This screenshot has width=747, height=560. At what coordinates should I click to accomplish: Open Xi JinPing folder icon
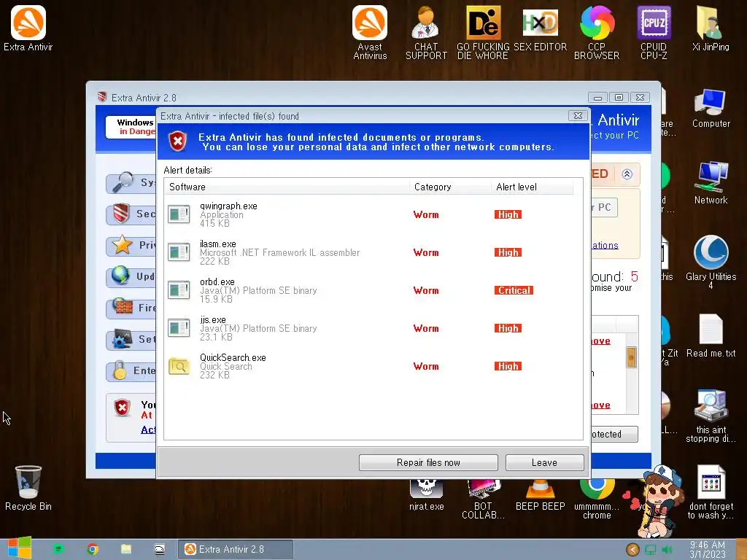[711, 28]
